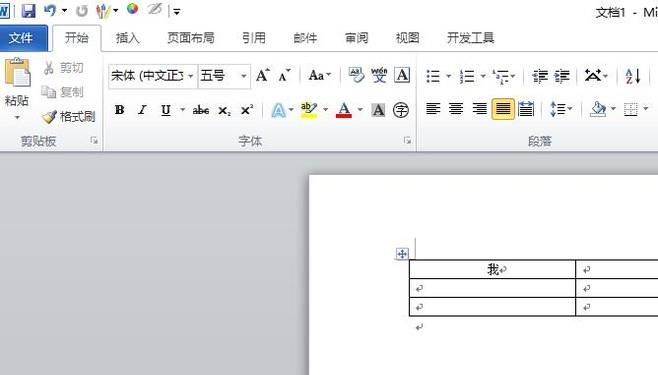Open the 文件 tab
The width and height of the screenshot is (658, 375).
point(21,38)
